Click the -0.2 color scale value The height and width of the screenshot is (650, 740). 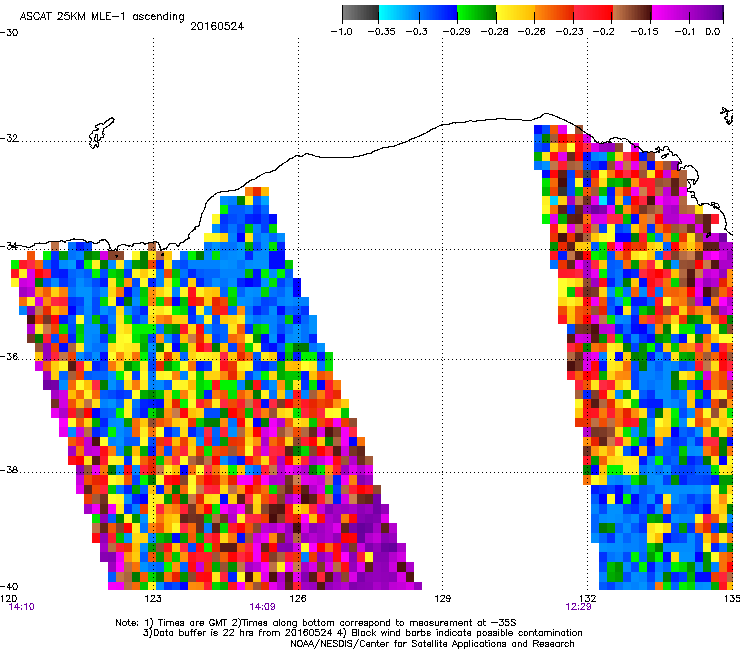coord(604,32)
